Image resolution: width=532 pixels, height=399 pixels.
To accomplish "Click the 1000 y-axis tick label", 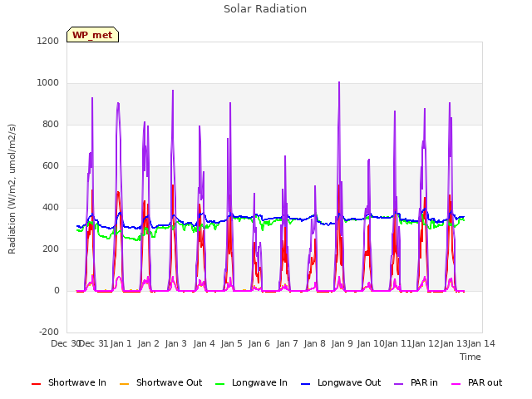I will click(x=48, y=83).
